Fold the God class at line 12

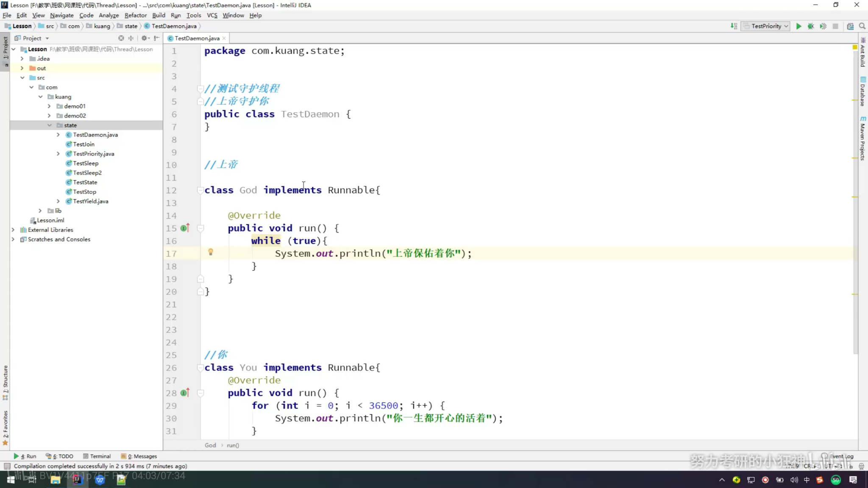[x=200, y=190]
